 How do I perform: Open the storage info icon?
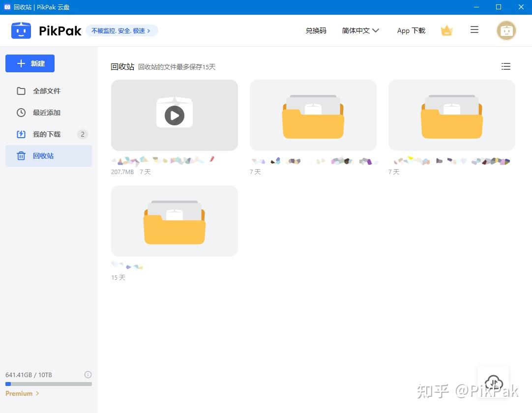click(88, 374)
